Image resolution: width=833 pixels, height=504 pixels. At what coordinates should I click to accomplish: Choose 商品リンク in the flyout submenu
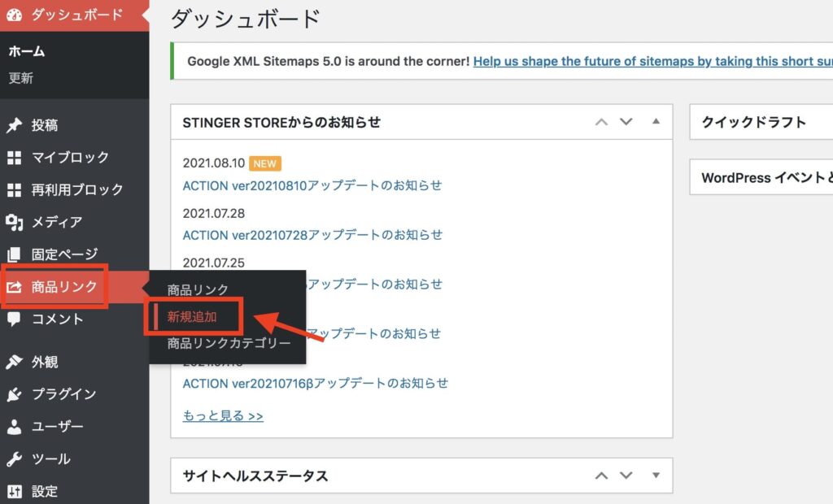(198, 290)
